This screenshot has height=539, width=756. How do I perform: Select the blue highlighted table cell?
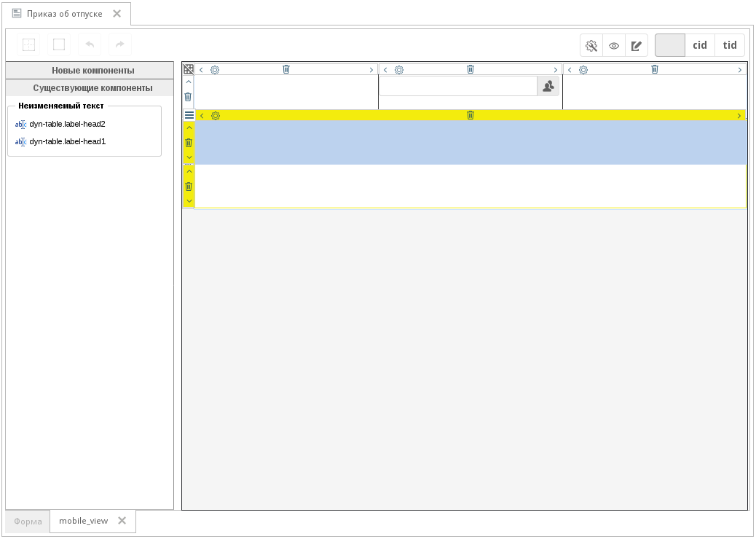470,142
